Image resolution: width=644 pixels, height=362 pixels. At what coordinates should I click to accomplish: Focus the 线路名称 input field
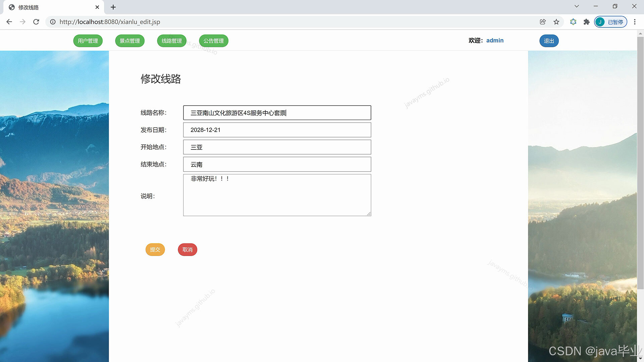point(277,113)
